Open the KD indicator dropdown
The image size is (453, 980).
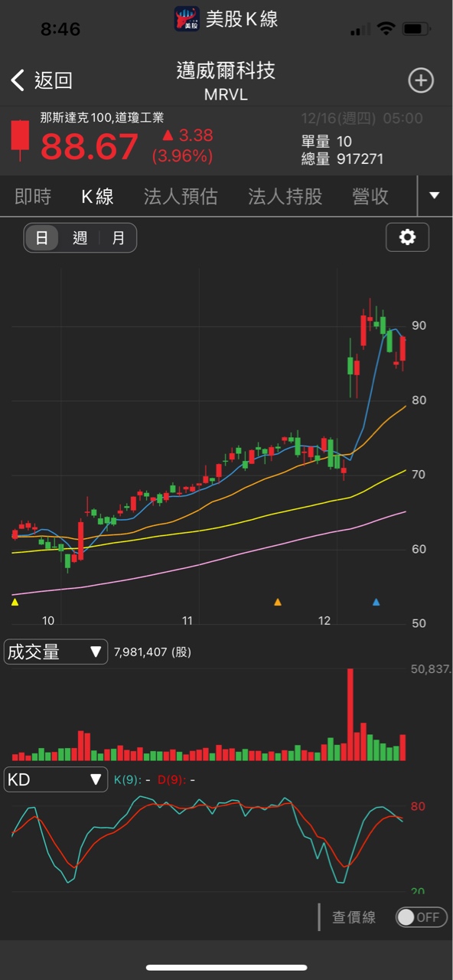[56, 779]
